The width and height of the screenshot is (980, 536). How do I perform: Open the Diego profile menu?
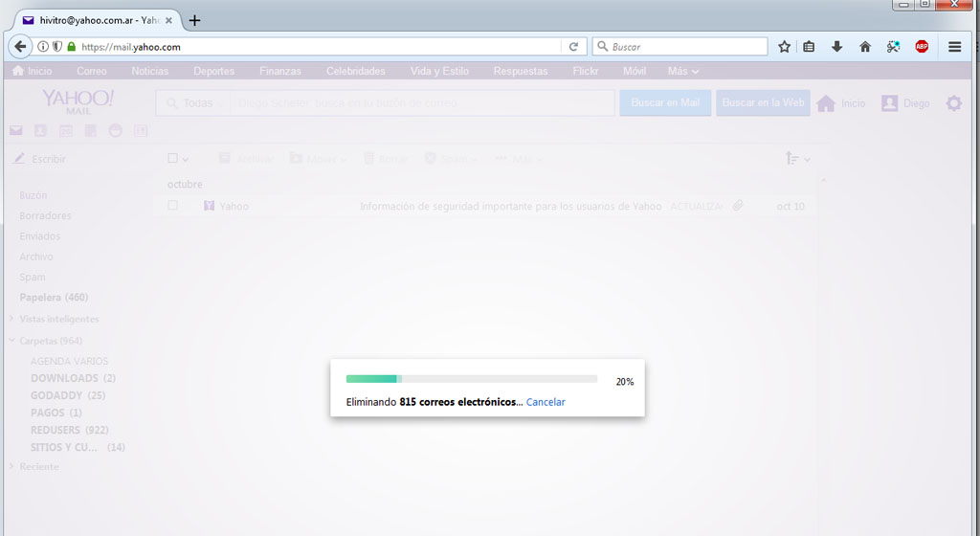click(x=905, y=103)
